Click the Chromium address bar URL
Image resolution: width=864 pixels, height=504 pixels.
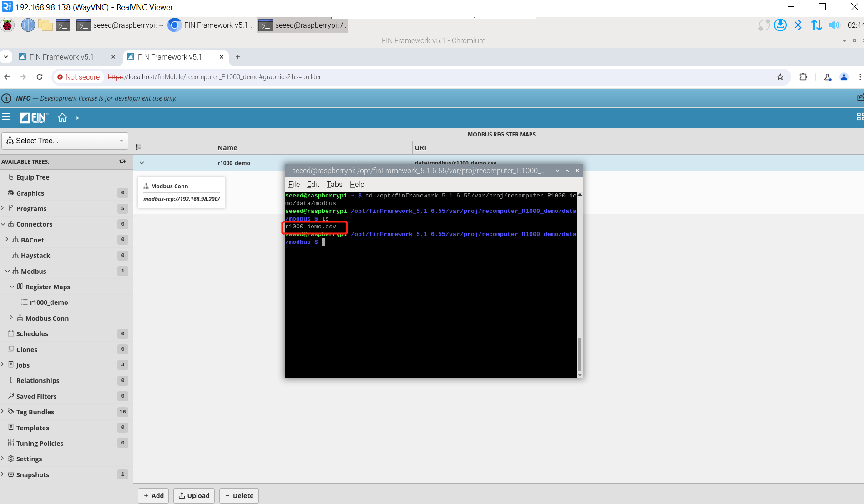(x=214, y=77)
